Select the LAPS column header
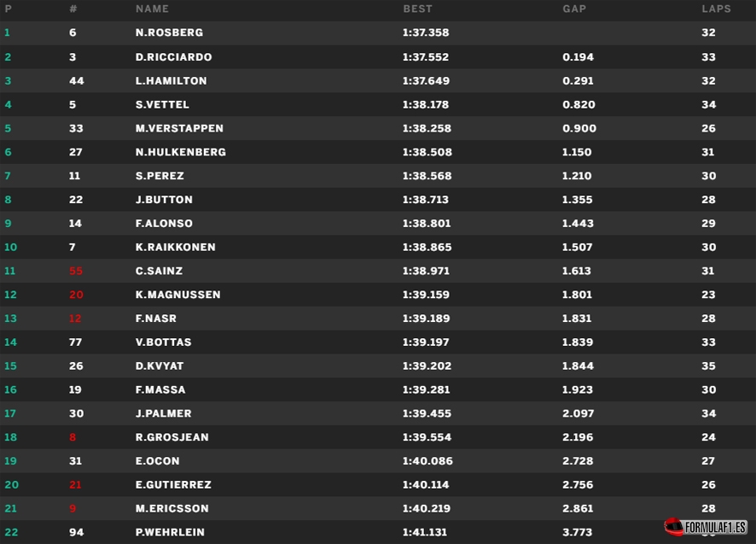The width and height of the screenshot is (756, 544). tap(716, 9)
